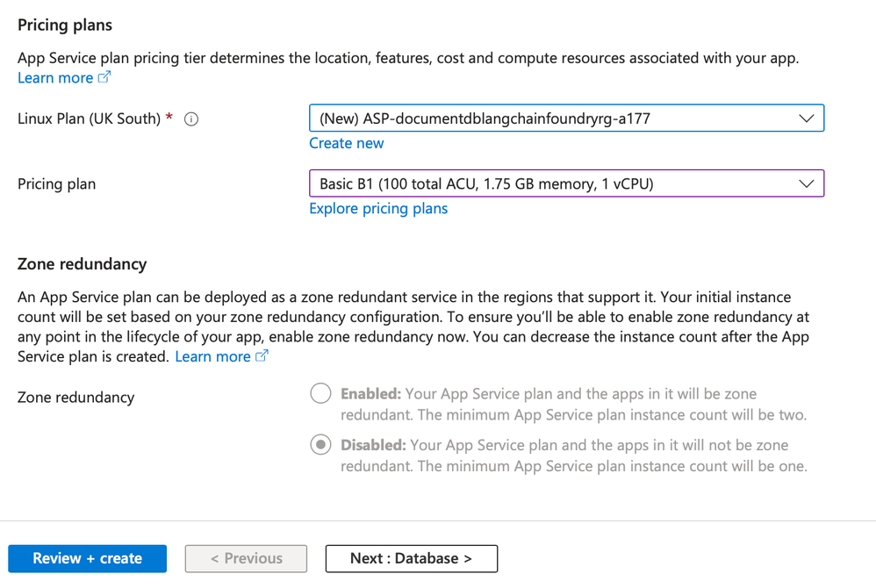Expand the Linux Plan dropdown chevron

point(806,118)
